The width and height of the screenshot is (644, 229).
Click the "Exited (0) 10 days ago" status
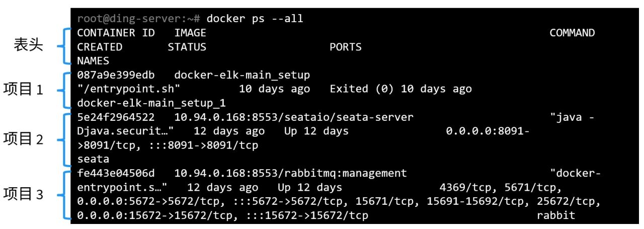pos(400,89)
